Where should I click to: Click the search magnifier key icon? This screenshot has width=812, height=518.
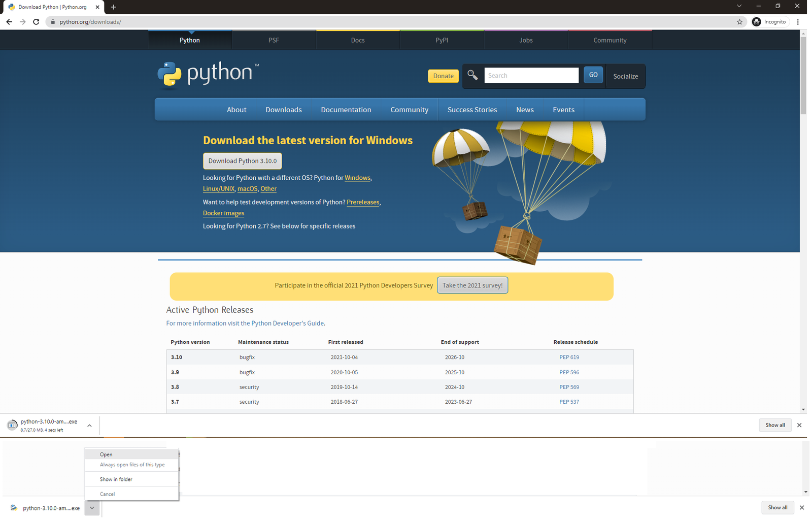[472, 75]
